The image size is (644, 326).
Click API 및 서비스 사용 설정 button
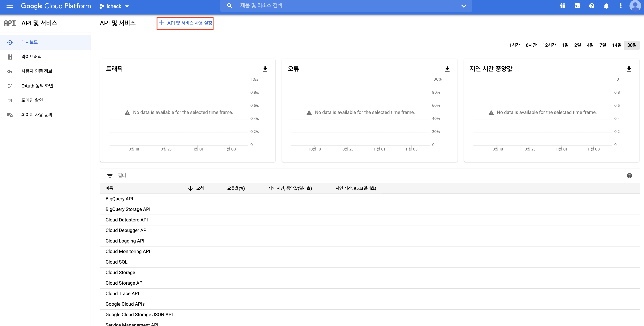click(185, 23)
